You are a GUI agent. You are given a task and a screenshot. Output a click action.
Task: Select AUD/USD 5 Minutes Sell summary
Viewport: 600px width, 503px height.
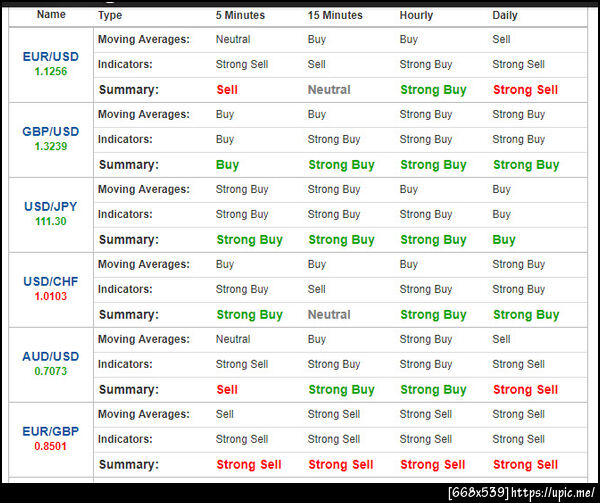pos(227,390)
